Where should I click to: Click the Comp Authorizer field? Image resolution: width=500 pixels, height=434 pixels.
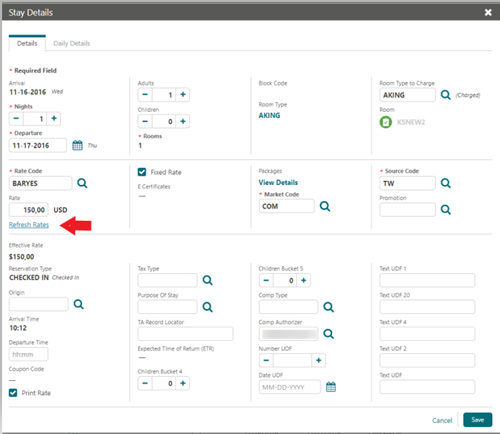[289, 333]
